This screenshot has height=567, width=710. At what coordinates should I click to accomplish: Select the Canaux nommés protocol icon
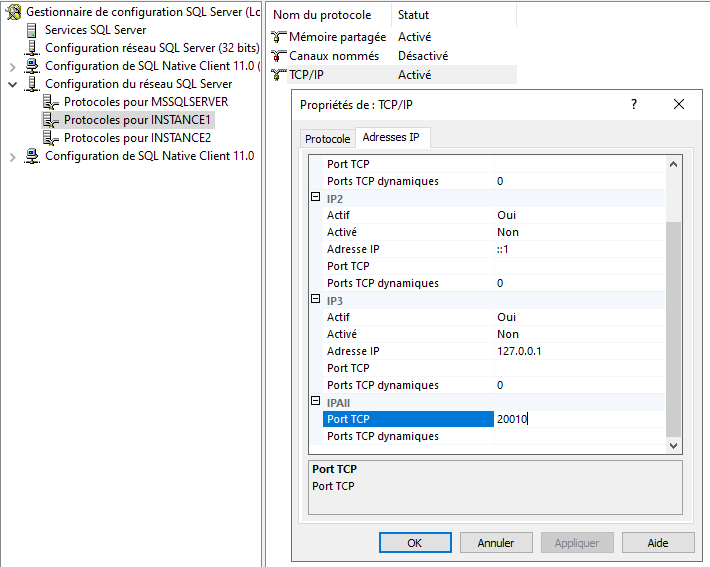coord(279,56)
